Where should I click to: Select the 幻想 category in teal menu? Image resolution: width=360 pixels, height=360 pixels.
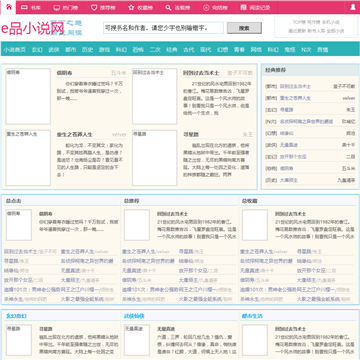pyautogui.click(x=222, y=50)
